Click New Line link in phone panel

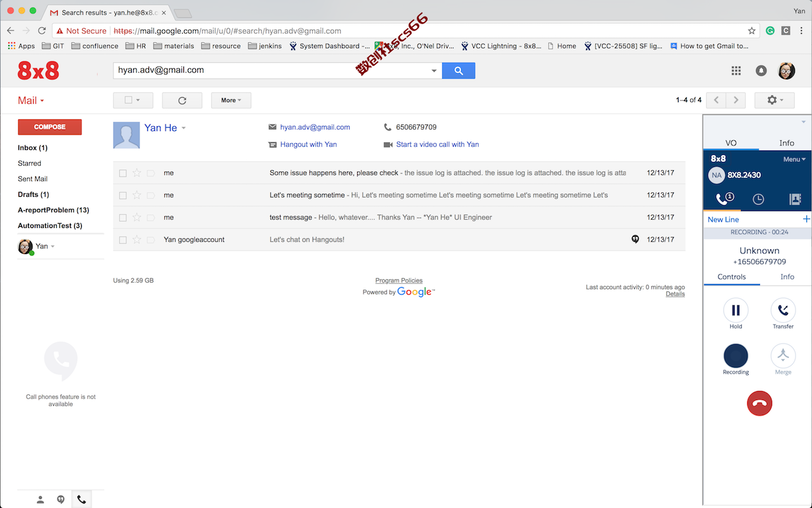coord(723,219)
